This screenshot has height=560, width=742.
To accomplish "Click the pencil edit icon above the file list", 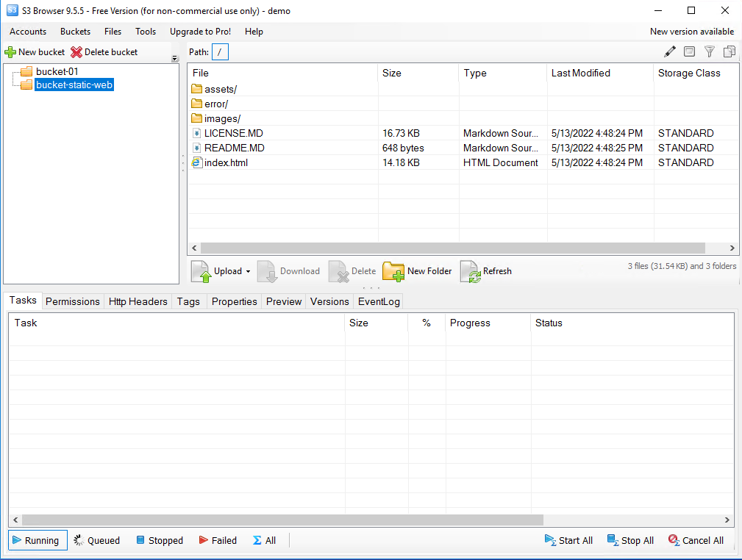I will (x=669, y=51).
